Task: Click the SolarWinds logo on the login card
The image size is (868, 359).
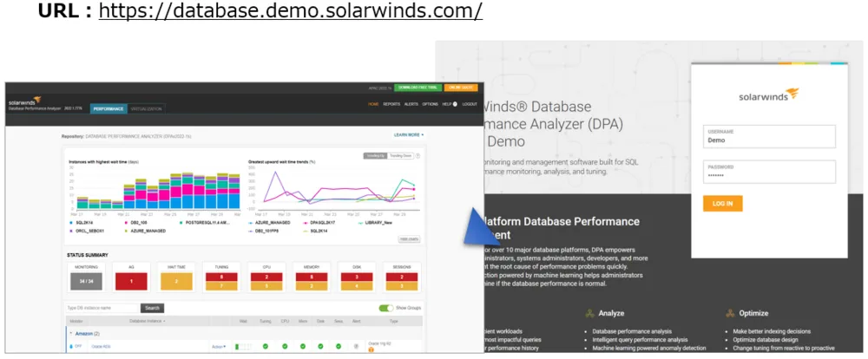Action: (769, 95)
